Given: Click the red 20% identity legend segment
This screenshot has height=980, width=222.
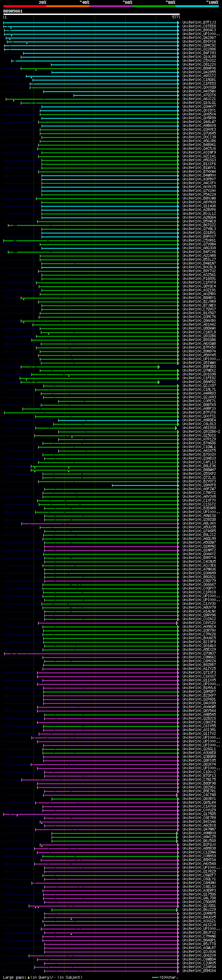Looking at the screenshot, I should (x=25, y=6).
